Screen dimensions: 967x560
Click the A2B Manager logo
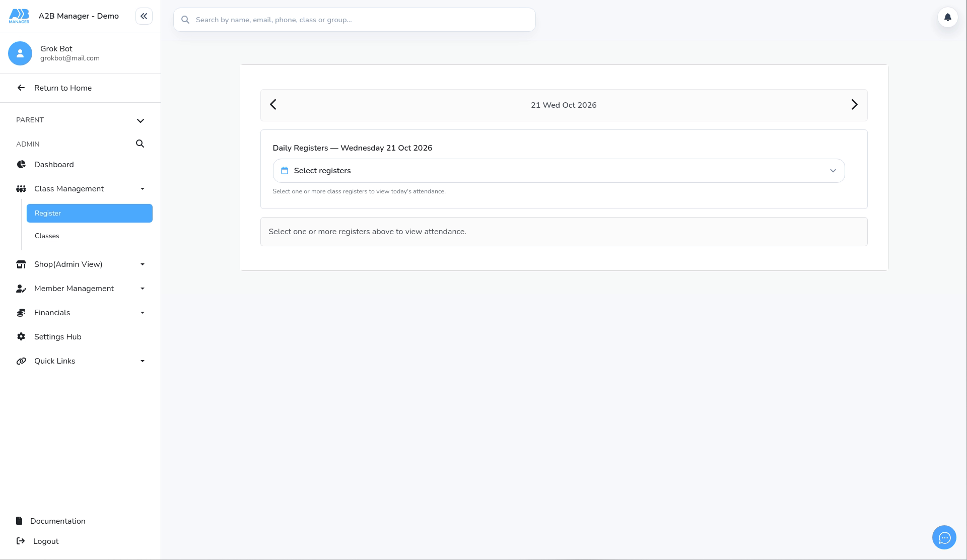click(x=19, y=16)
